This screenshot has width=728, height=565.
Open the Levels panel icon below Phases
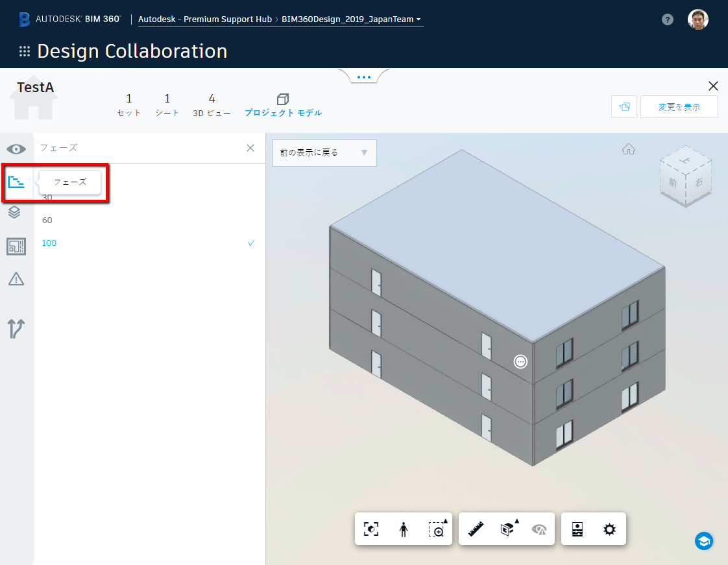[16, 212]
